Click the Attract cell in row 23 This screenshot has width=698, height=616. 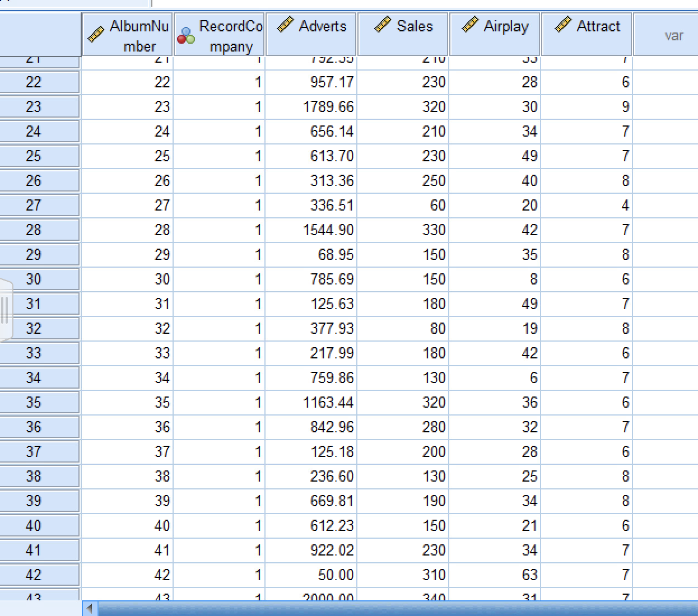[x=587, y=107]
